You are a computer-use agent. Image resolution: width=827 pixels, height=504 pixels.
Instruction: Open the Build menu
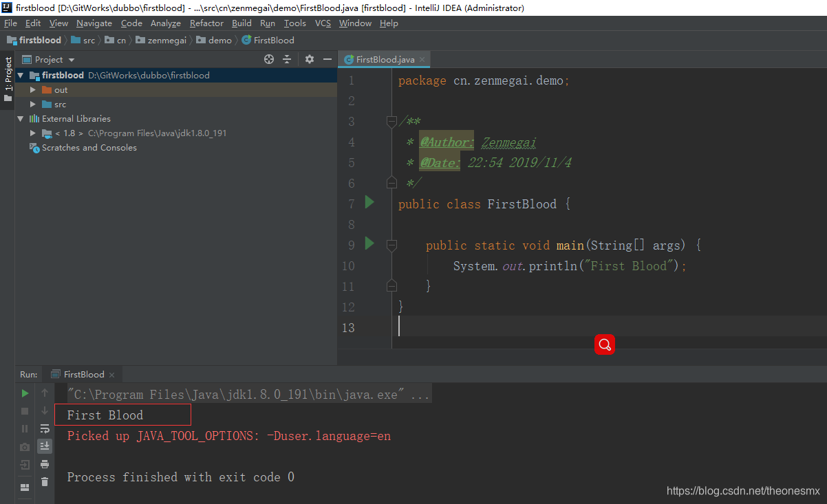[x=241, y=23]
